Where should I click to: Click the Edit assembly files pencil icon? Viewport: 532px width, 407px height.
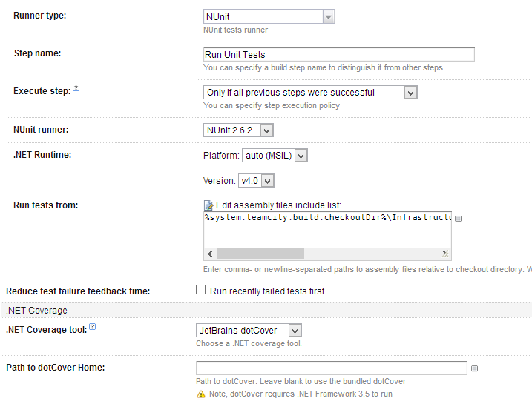point(208,205)
